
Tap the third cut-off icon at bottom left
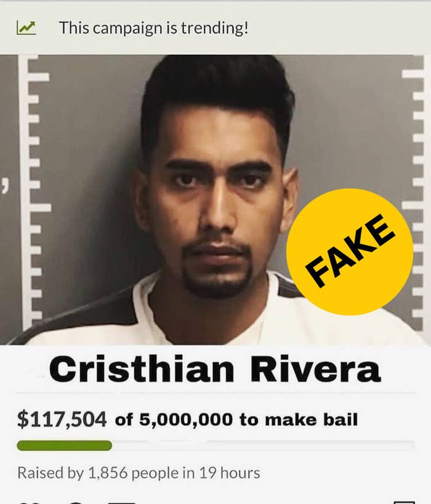[121, 502]
